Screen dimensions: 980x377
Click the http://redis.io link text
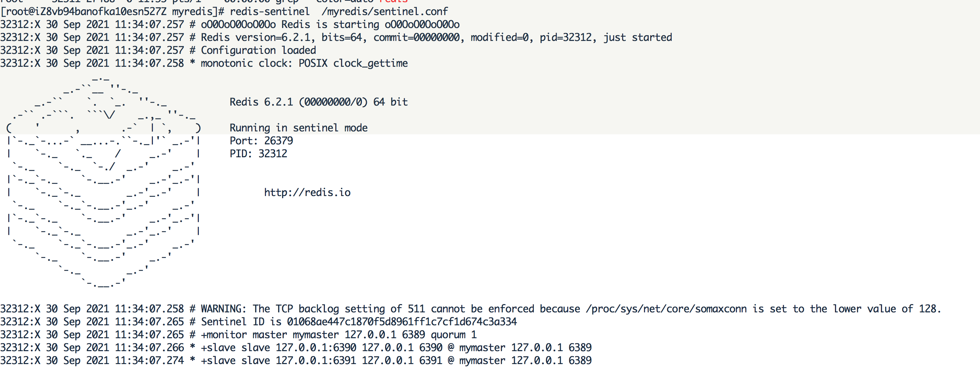tap(307, 192)
